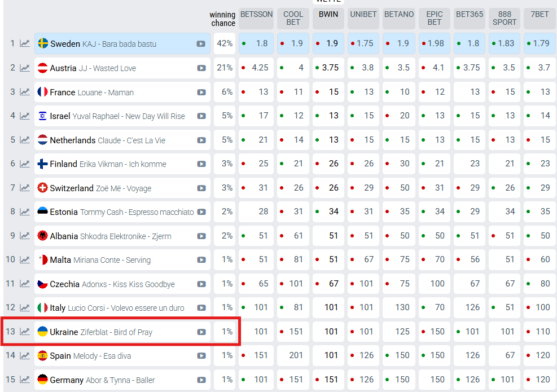557x392 pixels.
Task: Play the video for Malta's Serving
Action: point(201,260)
